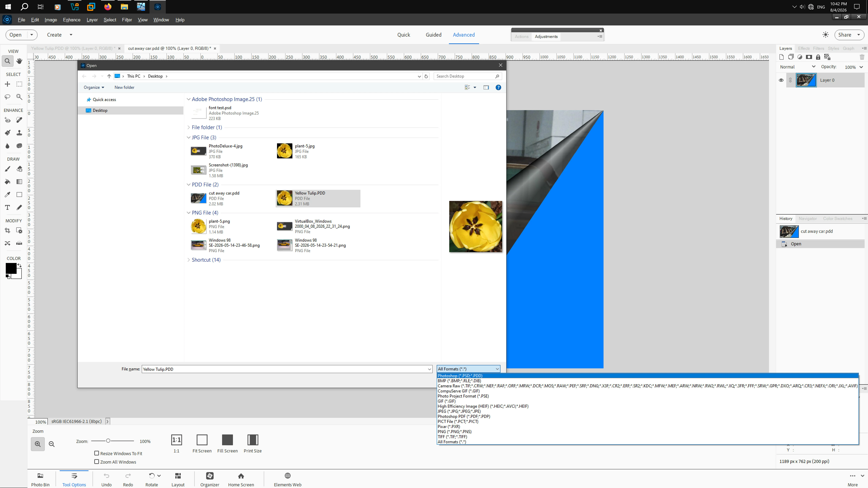Expand the Shortcut group
The height and width of the screenshot is (488, 868).
189,260
